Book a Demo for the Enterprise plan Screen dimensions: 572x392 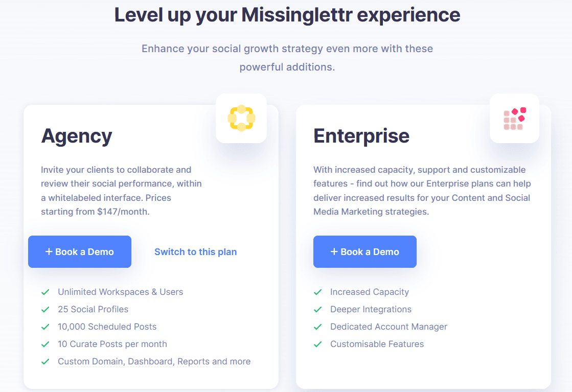click(x=364, y=251)
